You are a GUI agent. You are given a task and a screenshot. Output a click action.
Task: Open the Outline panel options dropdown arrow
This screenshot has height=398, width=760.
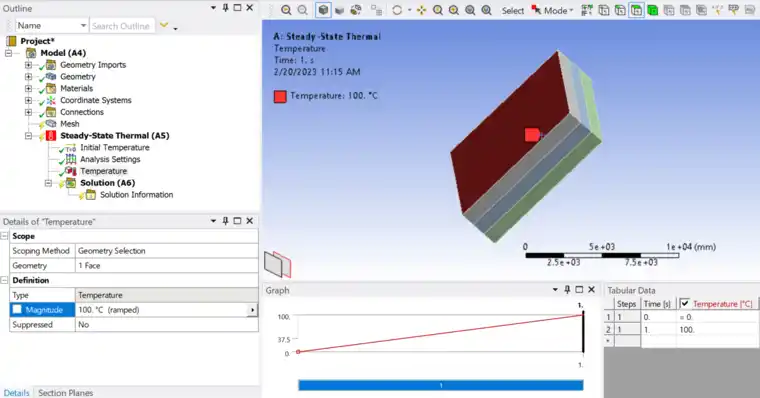pos(213,8)
